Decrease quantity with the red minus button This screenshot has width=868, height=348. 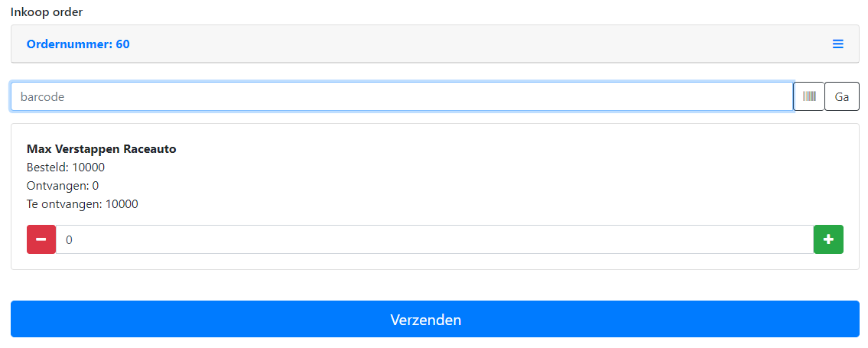click(41, 239)
